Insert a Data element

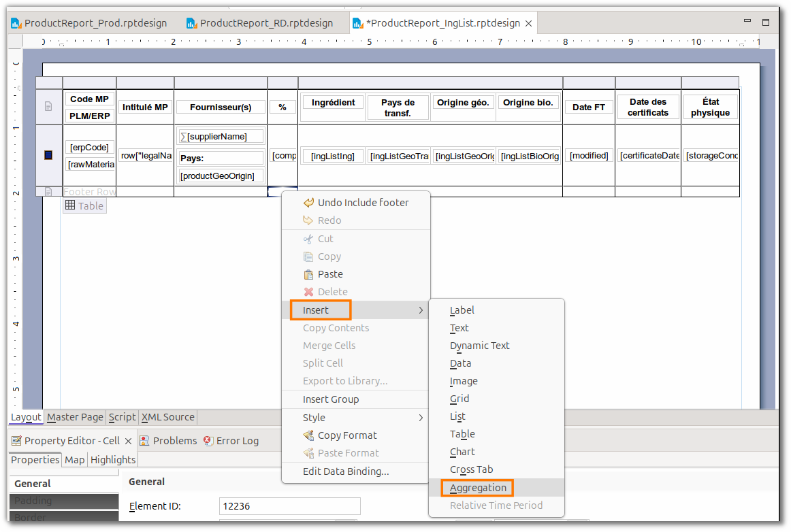click(x=496, y=363)
